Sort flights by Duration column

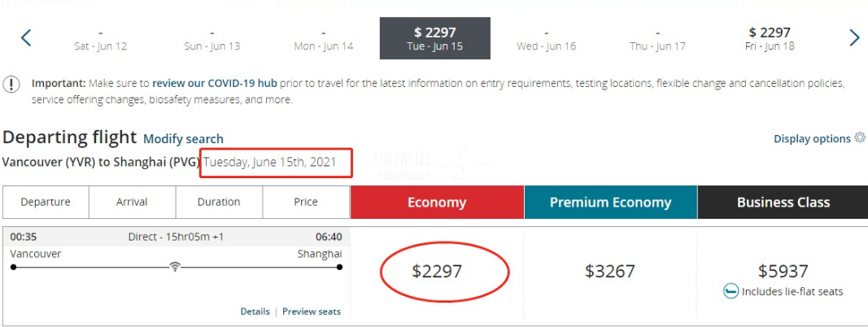coord(219,202)
